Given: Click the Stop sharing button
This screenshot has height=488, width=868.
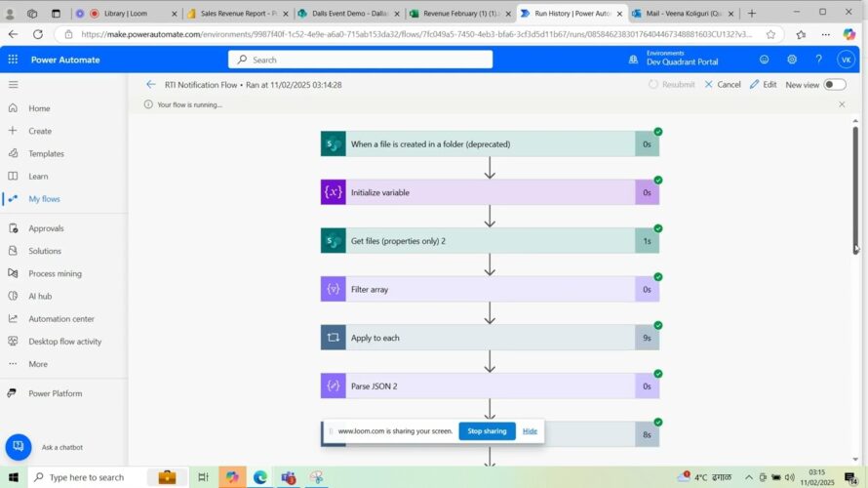Looking at the screenshot, I should pos(487,430).
